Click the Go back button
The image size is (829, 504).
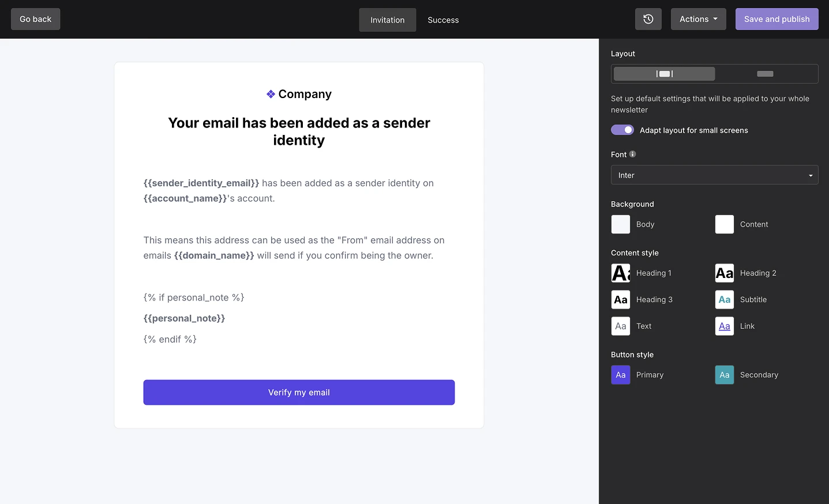36,19
